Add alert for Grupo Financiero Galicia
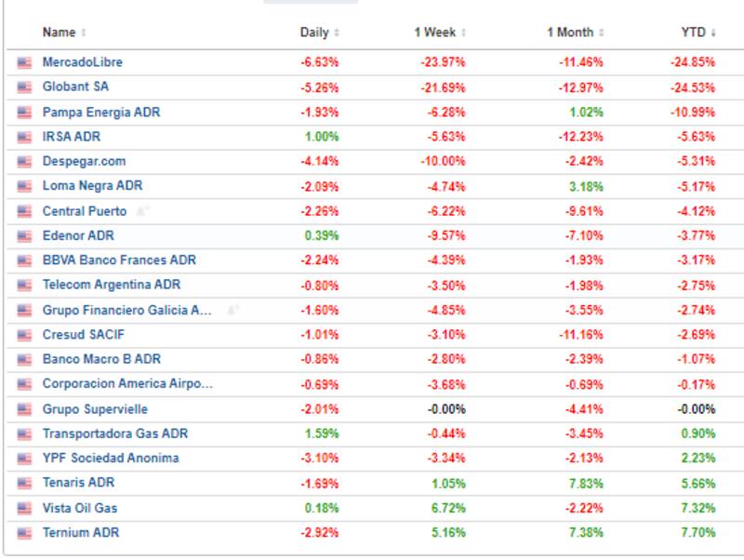 point(232,310)
